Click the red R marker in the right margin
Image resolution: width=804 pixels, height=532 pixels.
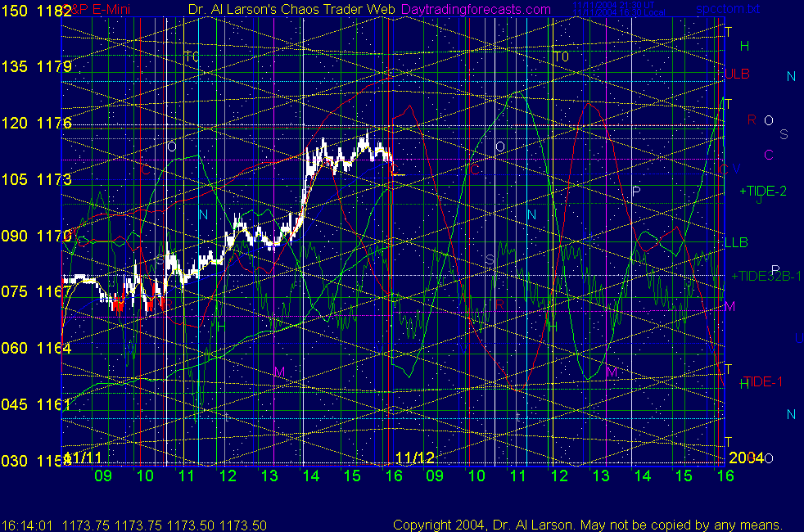[751, 120]
